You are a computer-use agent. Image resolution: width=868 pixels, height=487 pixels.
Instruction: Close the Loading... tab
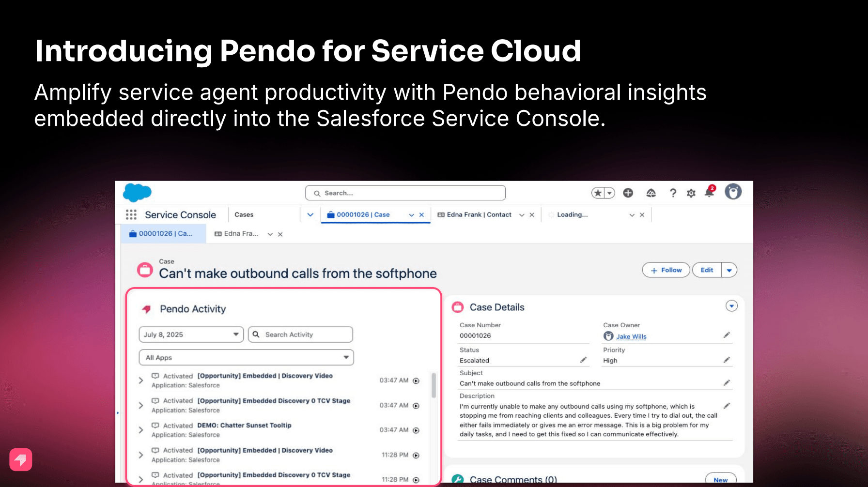click(642, 215)
